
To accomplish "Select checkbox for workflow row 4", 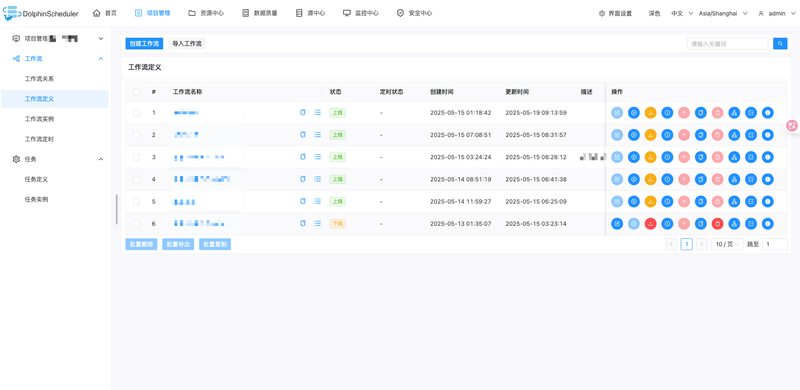I will point(136,179).
